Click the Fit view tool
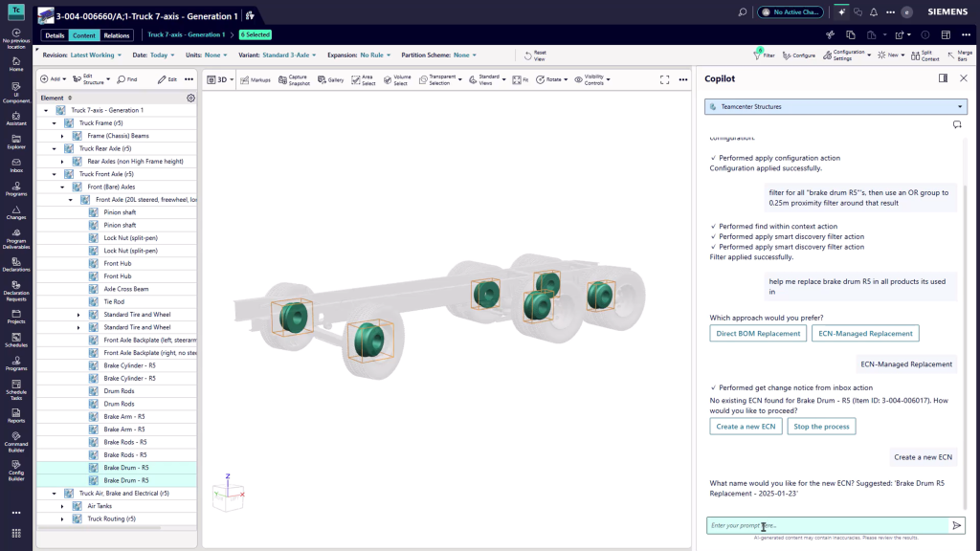Image resolution: width=980 pixels, height=551 pixels. (x=521, y=80)
